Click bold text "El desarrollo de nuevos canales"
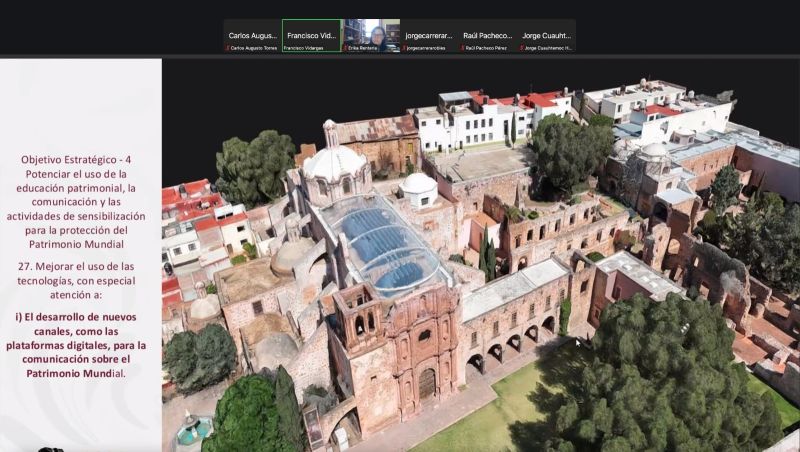This screenshot has width=800, height=452. 80,324
